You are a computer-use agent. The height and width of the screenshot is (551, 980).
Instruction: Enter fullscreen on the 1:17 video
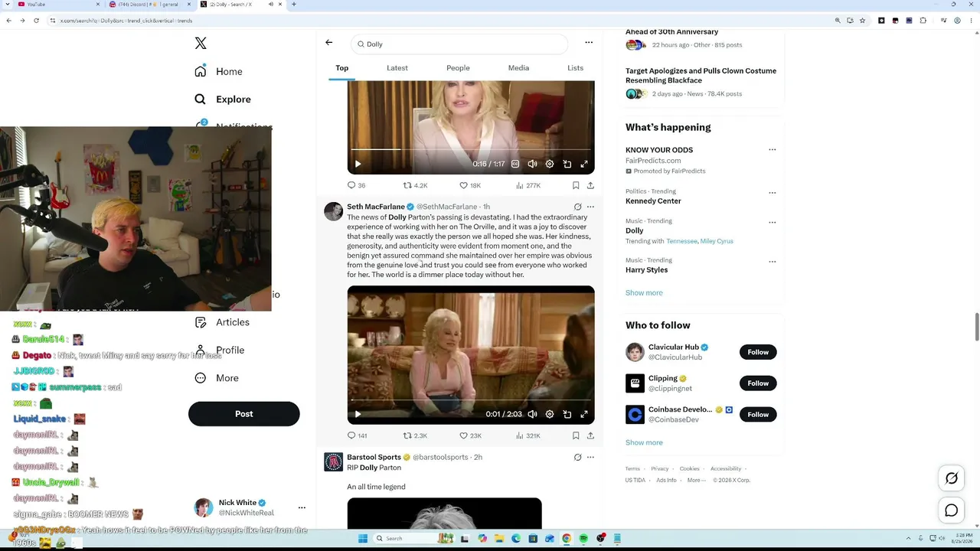point(584,164)
